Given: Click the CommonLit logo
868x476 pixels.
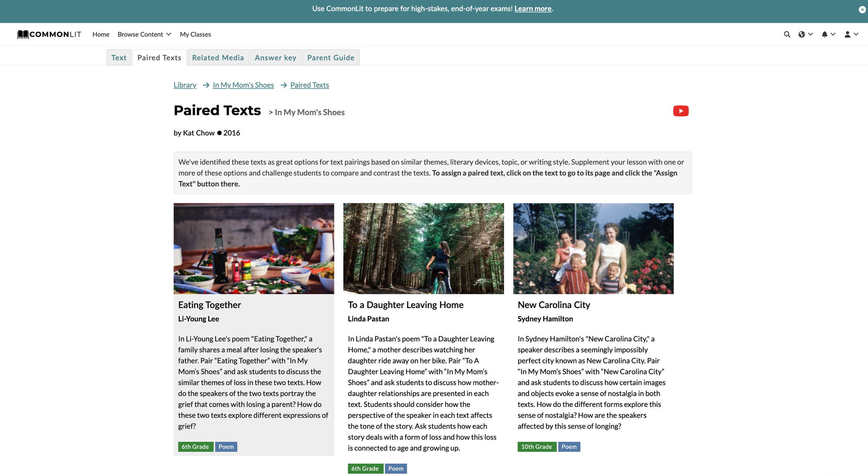Looking at the screenshot, I should [x=49, y=34].
